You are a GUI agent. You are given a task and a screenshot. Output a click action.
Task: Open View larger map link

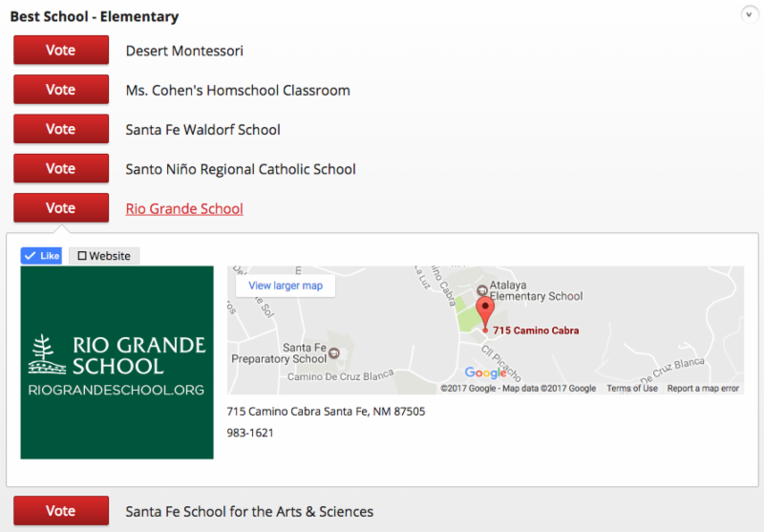[286, 286]
